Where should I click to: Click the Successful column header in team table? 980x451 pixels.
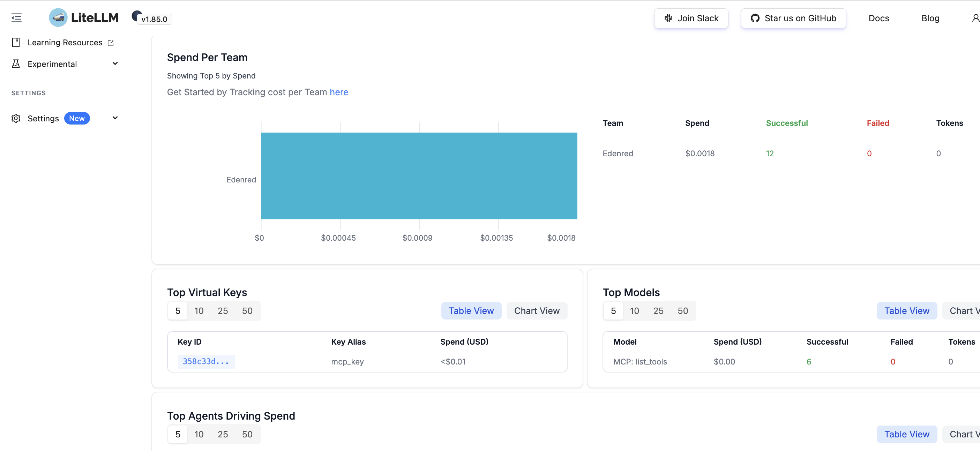coord(786,123)
